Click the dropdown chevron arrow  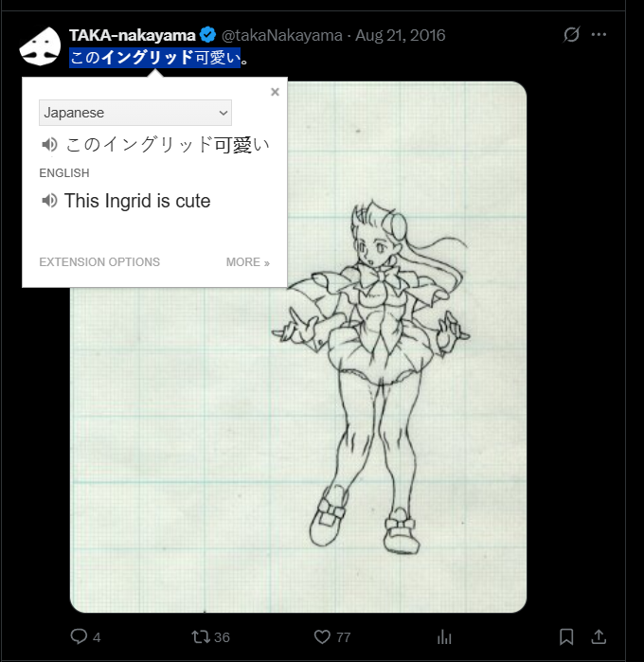pyautogui.click(x=224, y=113)
